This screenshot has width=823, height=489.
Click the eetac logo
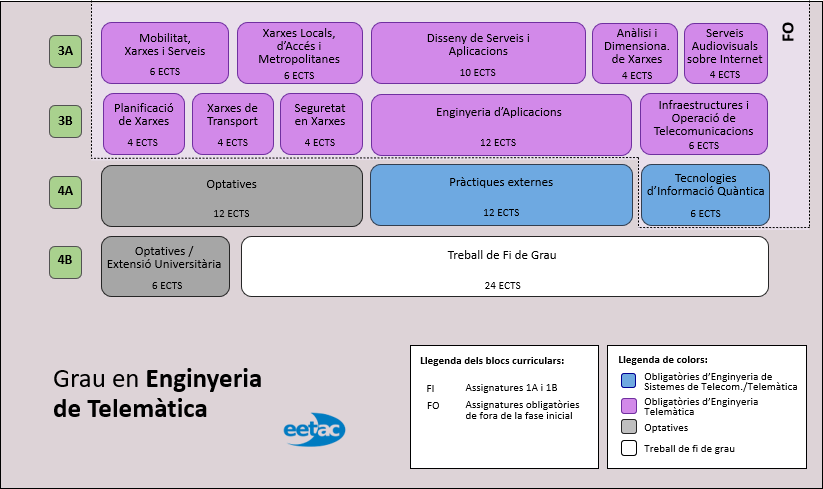[x=314, y=430]
